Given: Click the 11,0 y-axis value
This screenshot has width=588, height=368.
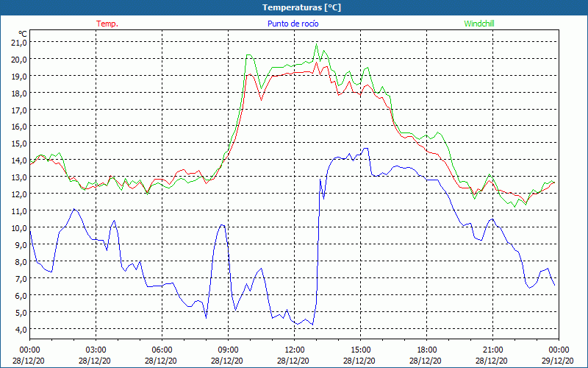Looking at the screenshot, I should pos(19,210).
